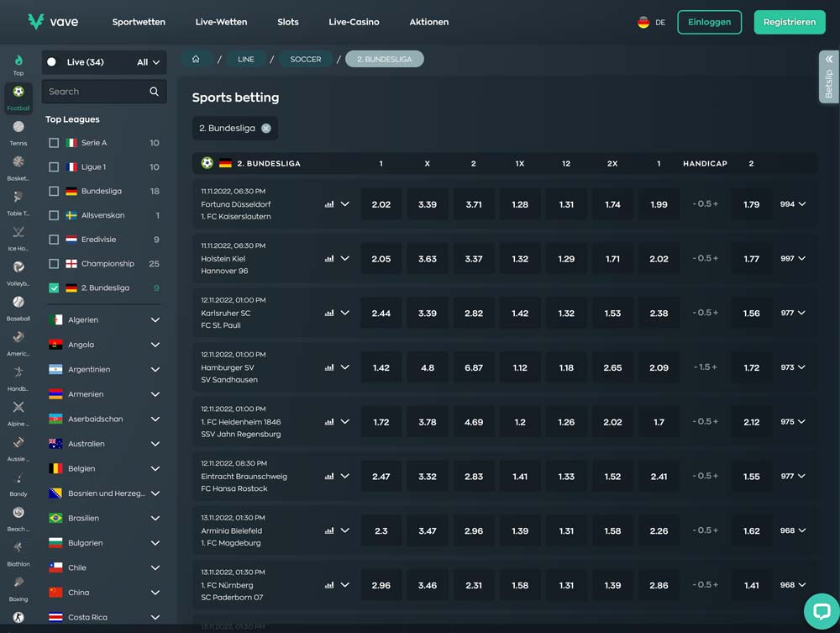The height and width of the screenshot is (633, 840).
Task: Click the Registrieren button
Action: pyautogui.click(x=790, y=22)
